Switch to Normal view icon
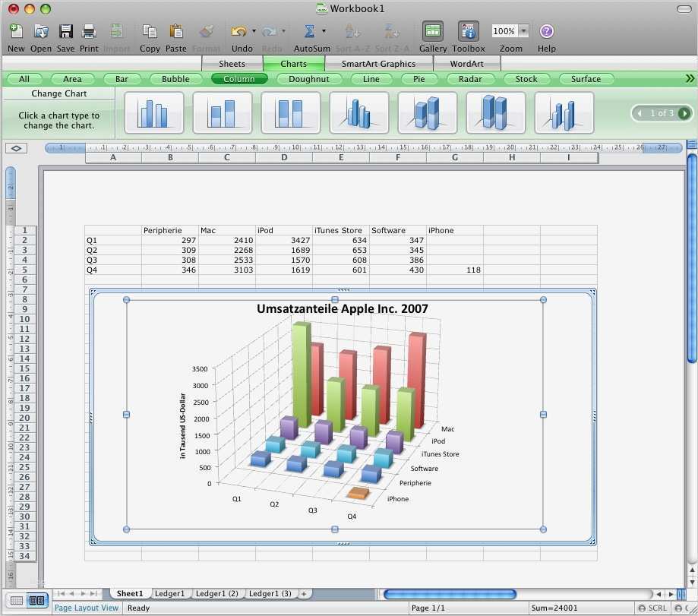Image resolution: width=698 pixels, height=616 pixels. pyautogui.click(x=17, y=601)
